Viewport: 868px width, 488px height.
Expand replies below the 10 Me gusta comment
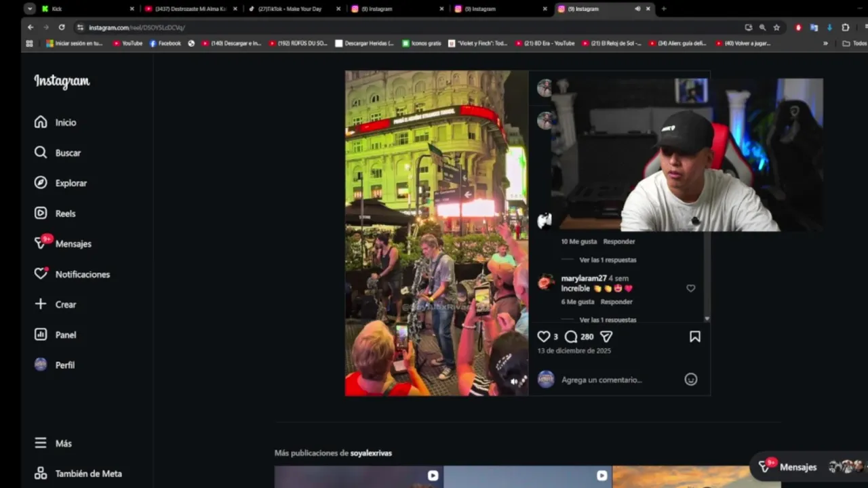(608, 260)
